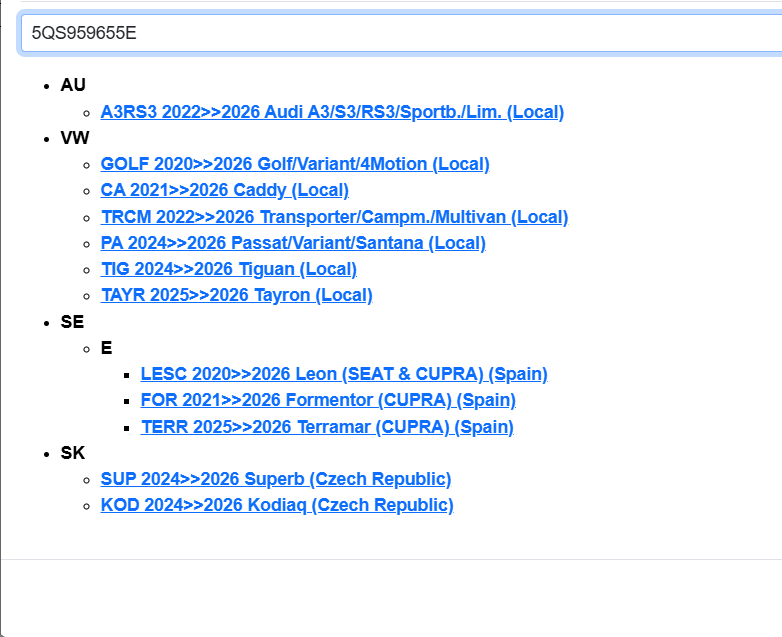782x637 pixels.
Task: Click the E sub-group label under SE
Action: click(106, 348)
